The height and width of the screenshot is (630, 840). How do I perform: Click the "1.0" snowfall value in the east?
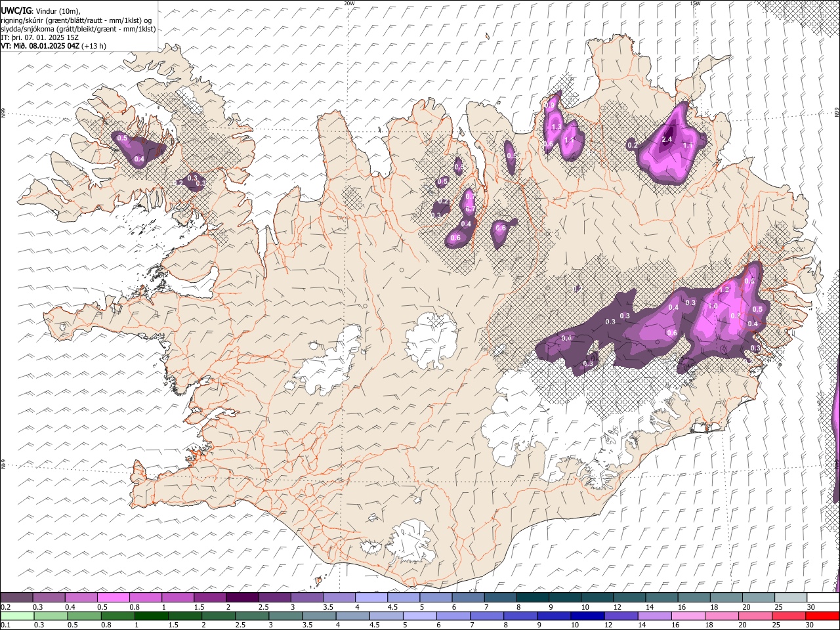click(713, 306)
